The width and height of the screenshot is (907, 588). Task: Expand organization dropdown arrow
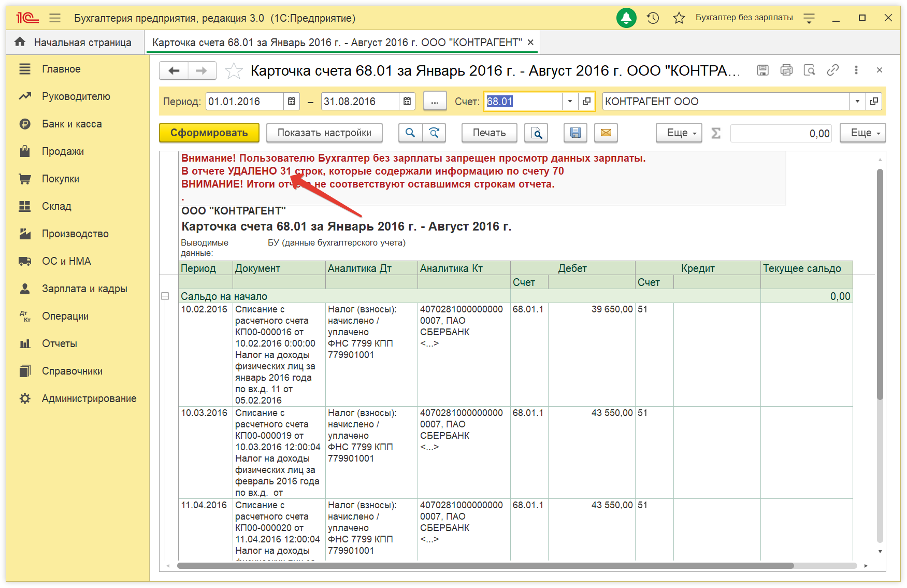[x=857, y=102]
